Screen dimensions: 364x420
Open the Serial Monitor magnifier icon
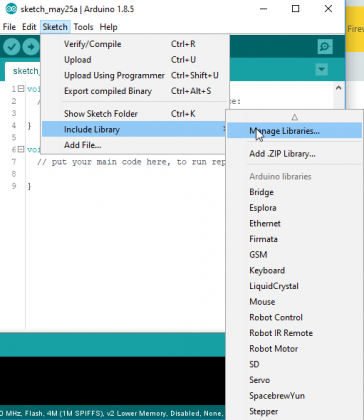(325, 47)
